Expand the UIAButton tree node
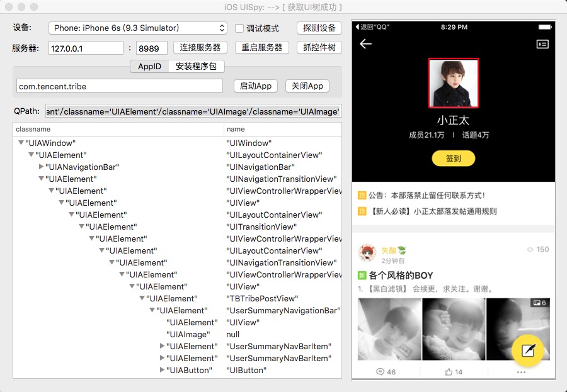Image resolution: width=567 pixels, height=392 pixels. [163, 369]
